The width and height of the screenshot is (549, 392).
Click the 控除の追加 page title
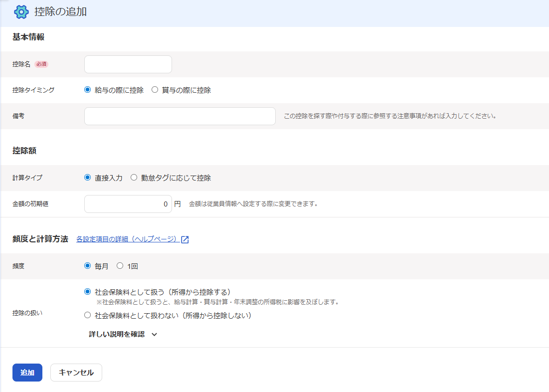(60, 12)
